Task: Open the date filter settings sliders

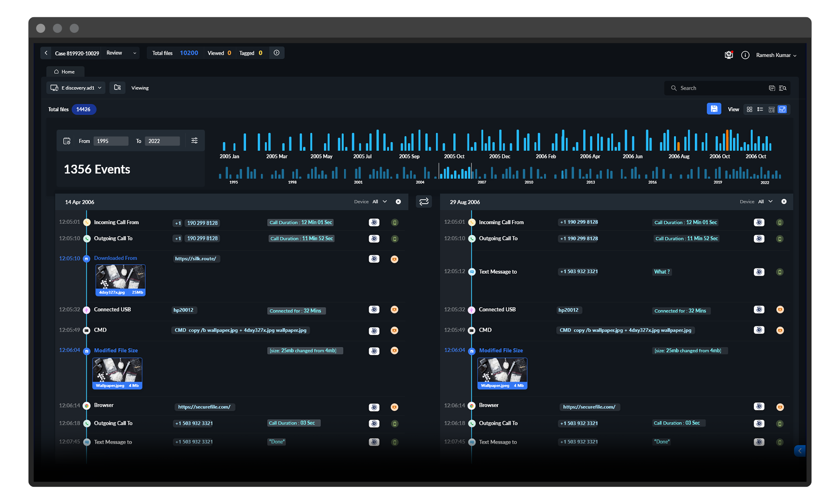Action: [x=194, y=141]
